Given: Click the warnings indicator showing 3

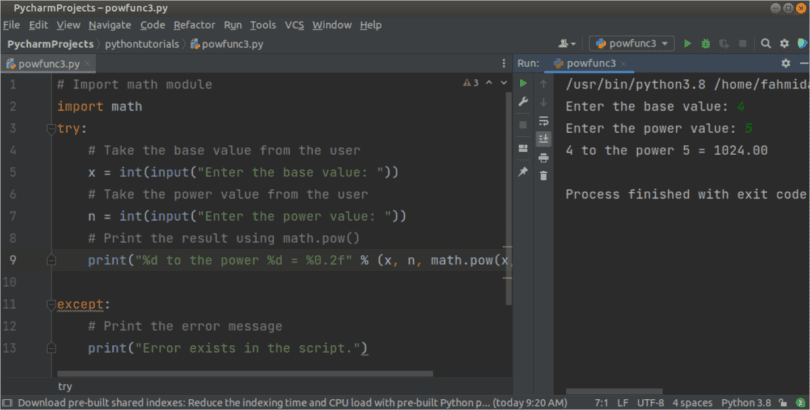Looking at the screenshot, I should (471, 83).
